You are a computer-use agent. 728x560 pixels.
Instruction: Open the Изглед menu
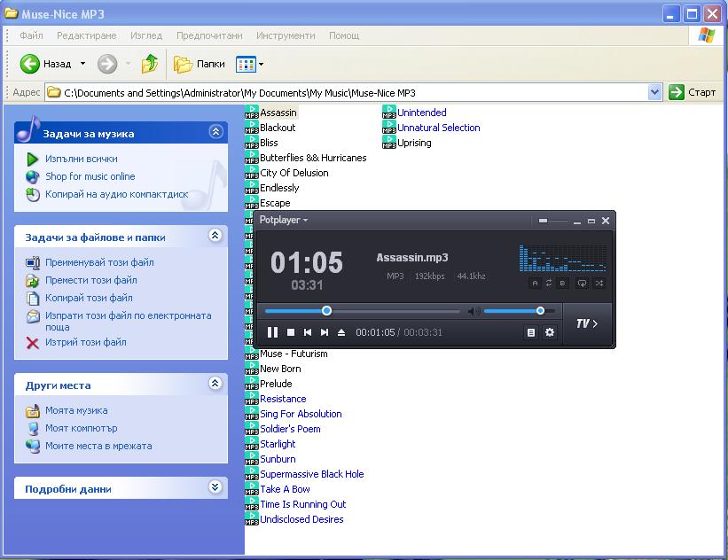click(x=146, y=35)
